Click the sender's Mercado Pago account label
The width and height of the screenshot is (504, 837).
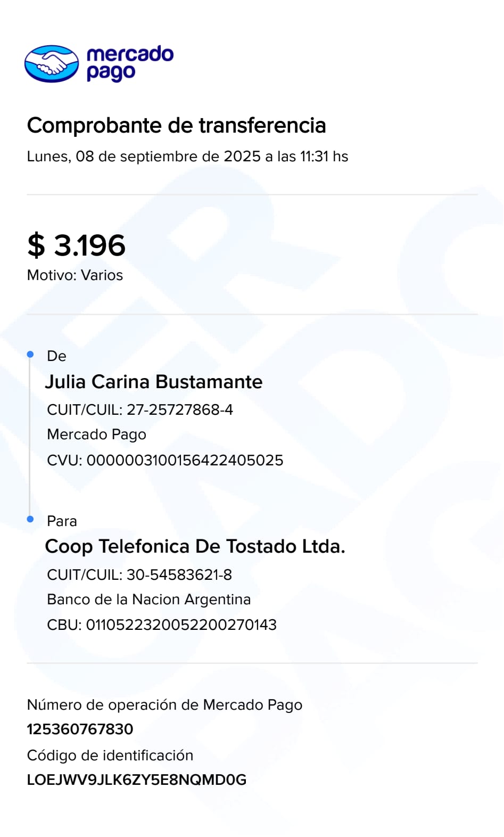tap(96, 434)
